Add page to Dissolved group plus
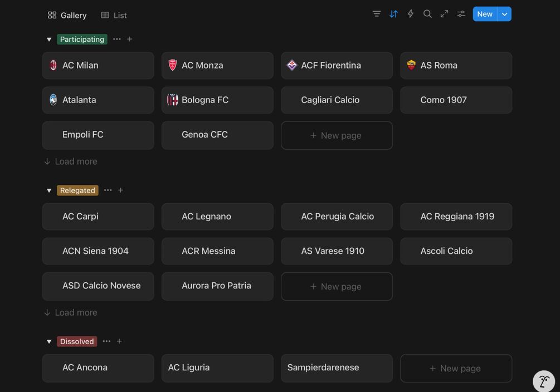 (x=119, y=341)
